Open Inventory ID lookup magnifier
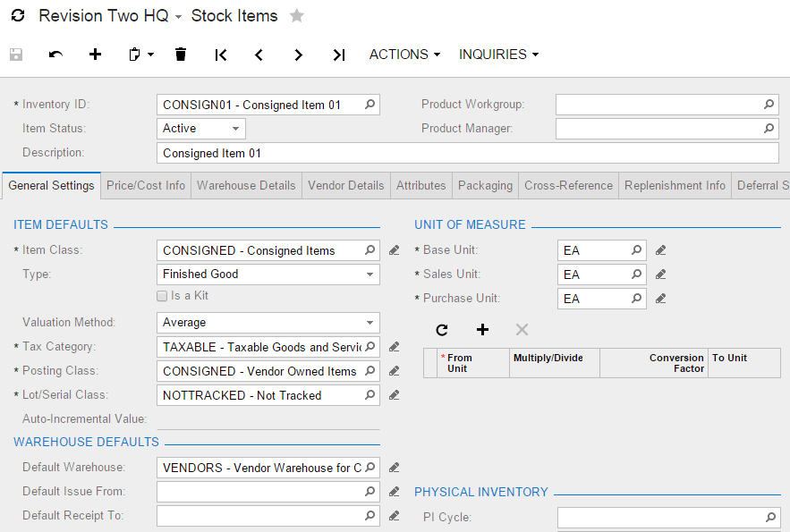Viewport: 790px width, 532px height. click(370, 105)
